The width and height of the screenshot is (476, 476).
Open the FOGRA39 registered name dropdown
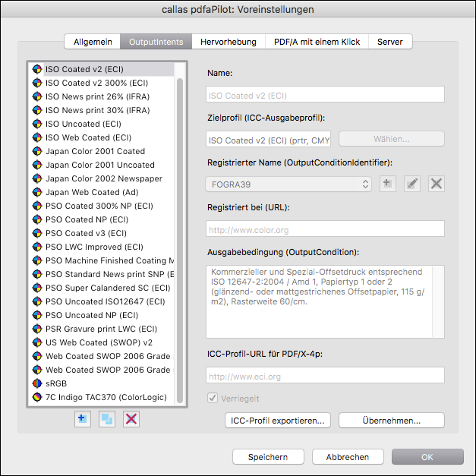(x=288, y=184)
